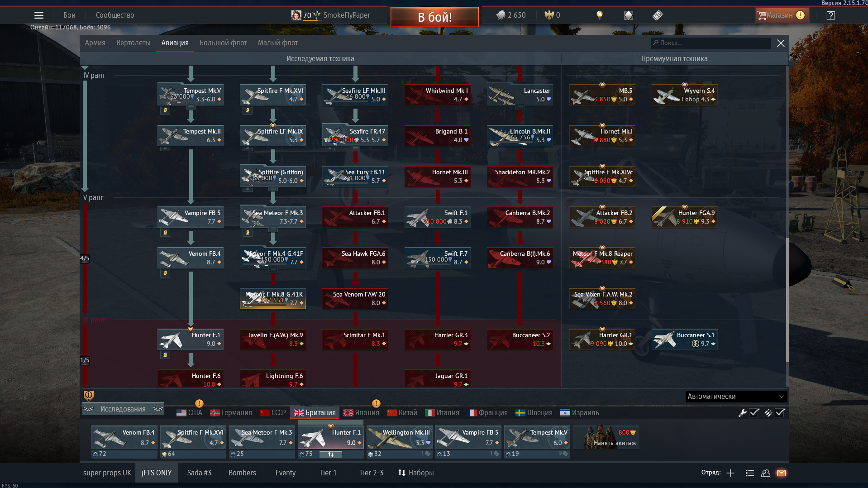Select the Wyvern S.4 premium aircraft
The width and height of the screenshot is (868, 488).
685,95
